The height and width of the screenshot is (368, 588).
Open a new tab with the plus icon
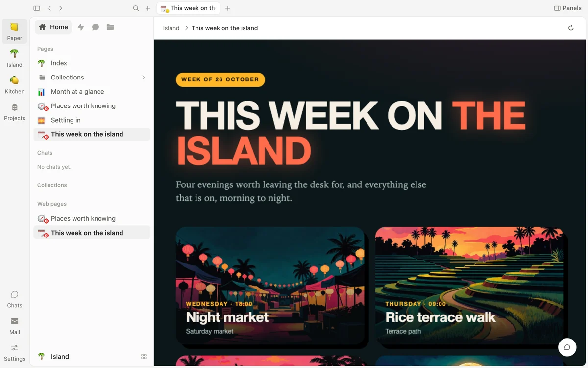(x=228, y=8)
